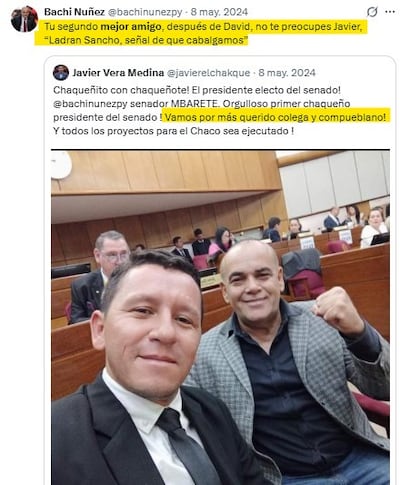Open @bachinunezpy handle in tweet header
The height and width of the screenshot is (485, 400).
145,12
